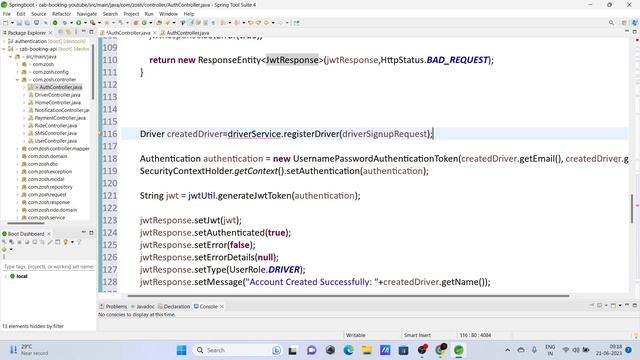
Task: Click the Debug toolbar icon
Action: point(65,23)
